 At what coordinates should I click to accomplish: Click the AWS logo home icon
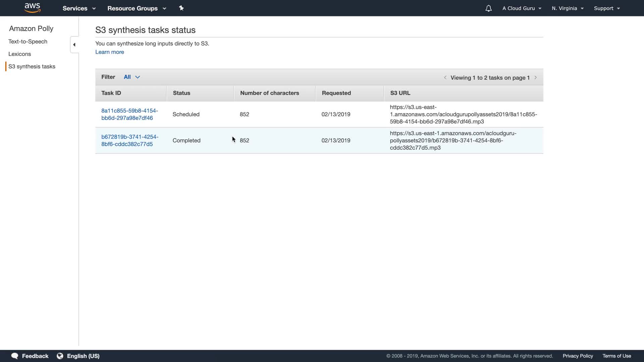pos(33,8)
